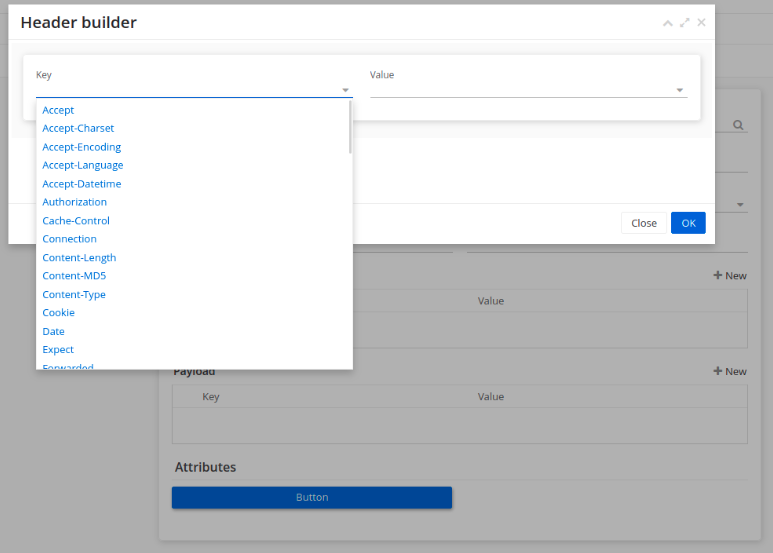Expand the dropdown arrow behind the dialog on the right
This screenshot has width=773, height=553.
pos(740,205)
